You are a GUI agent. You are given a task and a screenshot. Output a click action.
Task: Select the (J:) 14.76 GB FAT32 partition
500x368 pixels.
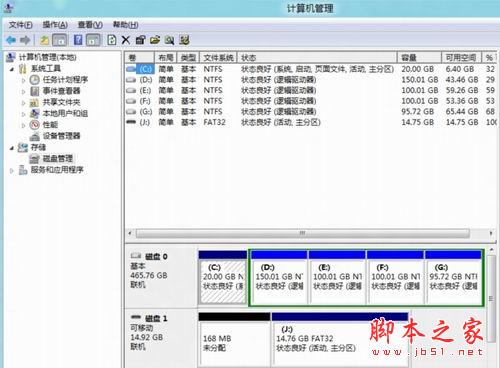point(340,340)
